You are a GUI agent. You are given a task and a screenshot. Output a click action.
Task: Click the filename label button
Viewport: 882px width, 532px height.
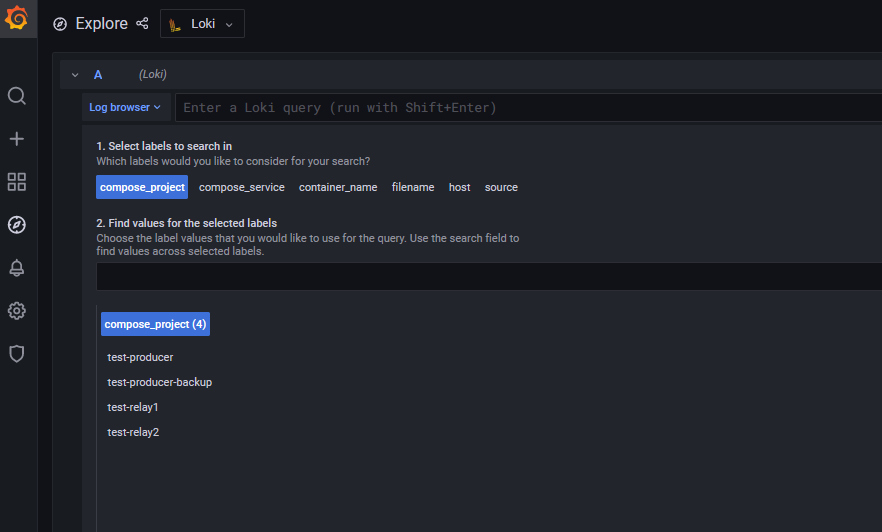(413, 187)
